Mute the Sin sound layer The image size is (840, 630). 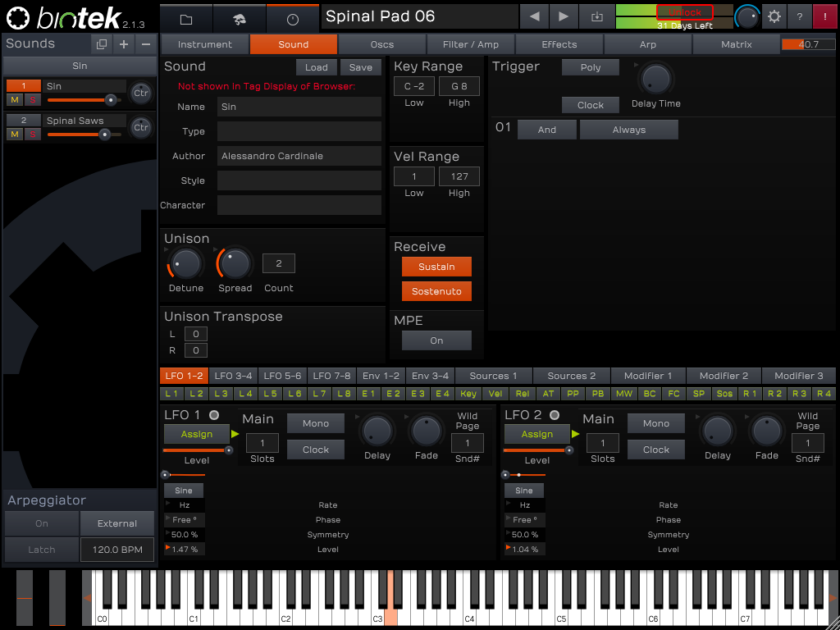[x=15, y=100]
